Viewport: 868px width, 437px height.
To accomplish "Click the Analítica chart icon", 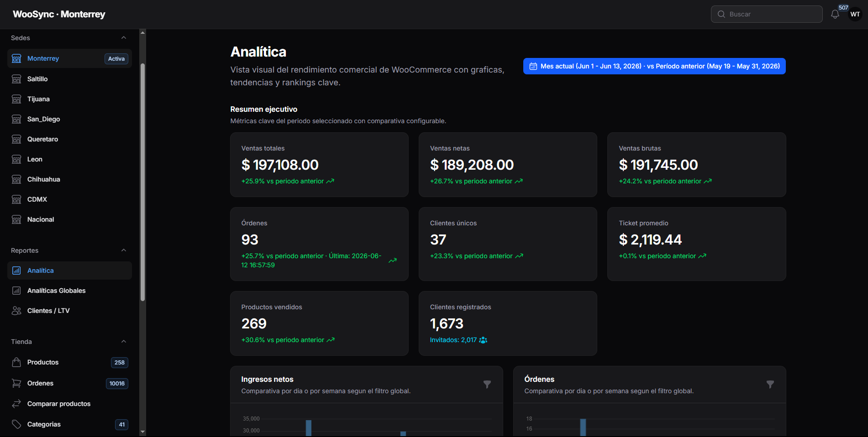I will coord(16,271).
